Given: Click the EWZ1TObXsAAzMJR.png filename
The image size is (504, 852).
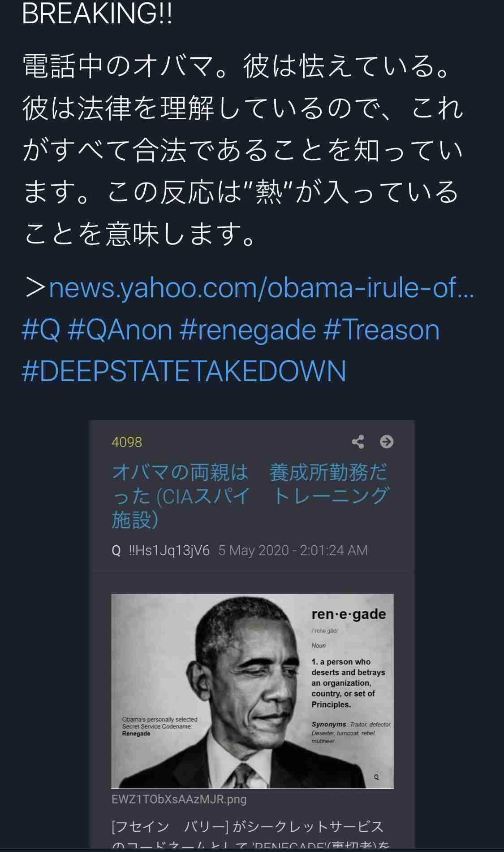Looking at the screenshot, I should pyautogui.click(x=179, y=800).
